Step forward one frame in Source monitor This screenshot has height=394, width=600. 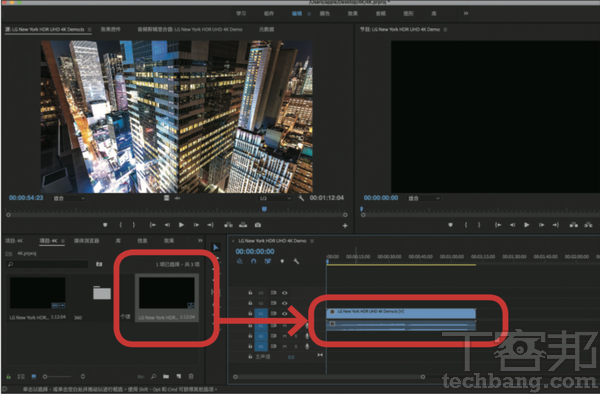(x=196, y=225)
